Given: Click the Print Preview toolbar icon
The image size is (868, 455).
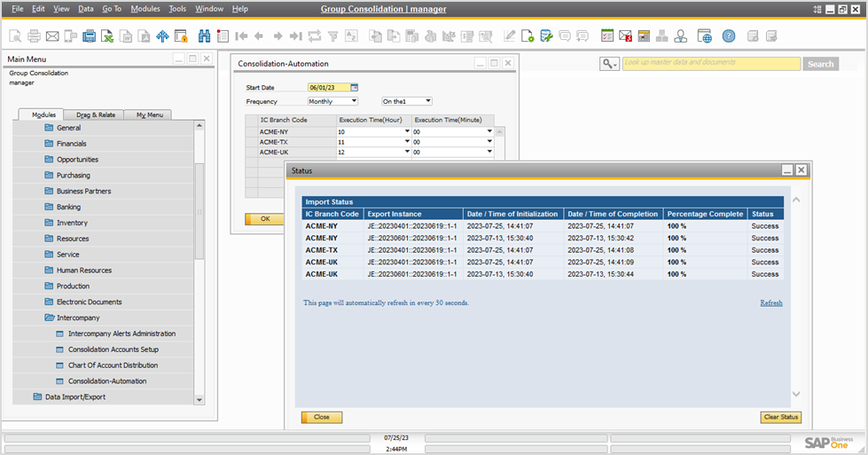Looking at the screenshot, I should (x=15, y=36).
